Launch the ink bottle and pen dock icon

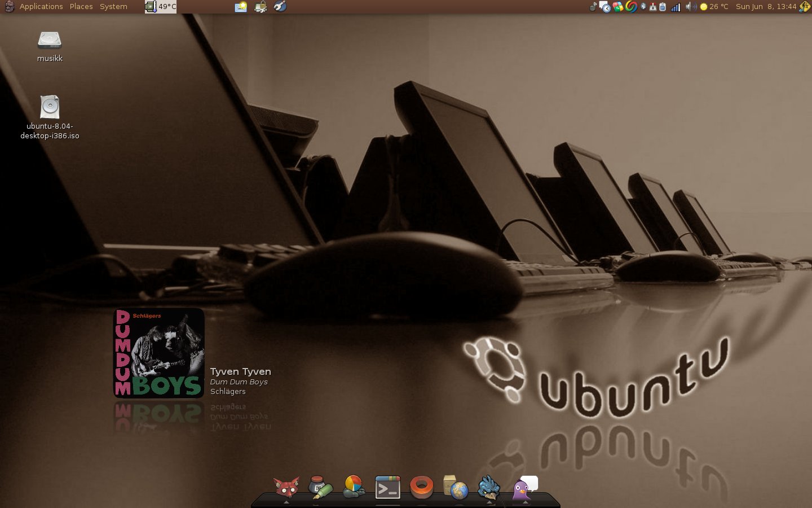click(320, 487)
